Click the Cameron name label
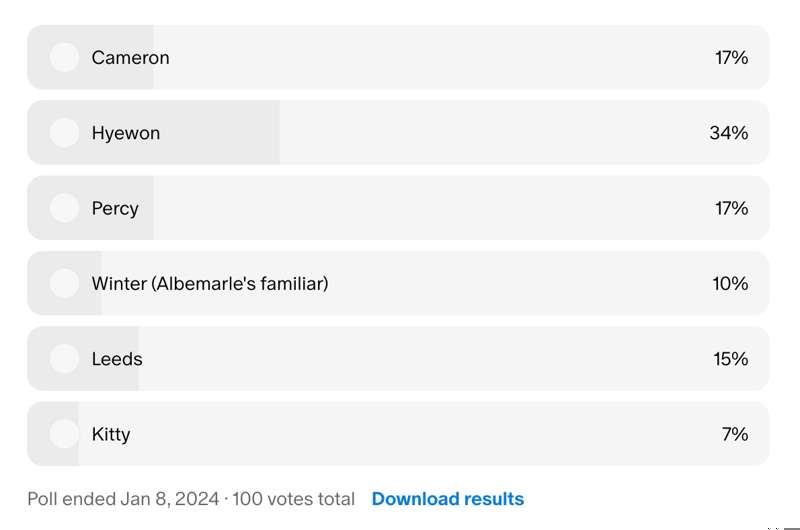 pos(131,58)
